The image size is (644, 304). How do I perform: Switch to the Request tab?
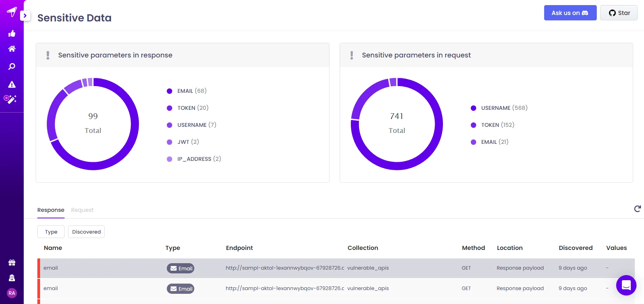82,210
